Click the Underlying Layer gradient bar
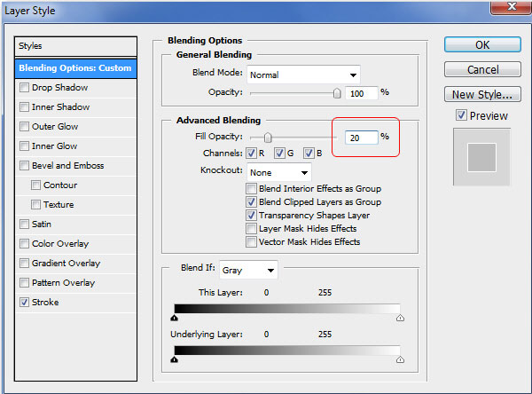The width and height of the screenshot is (532, 394). 287,351
